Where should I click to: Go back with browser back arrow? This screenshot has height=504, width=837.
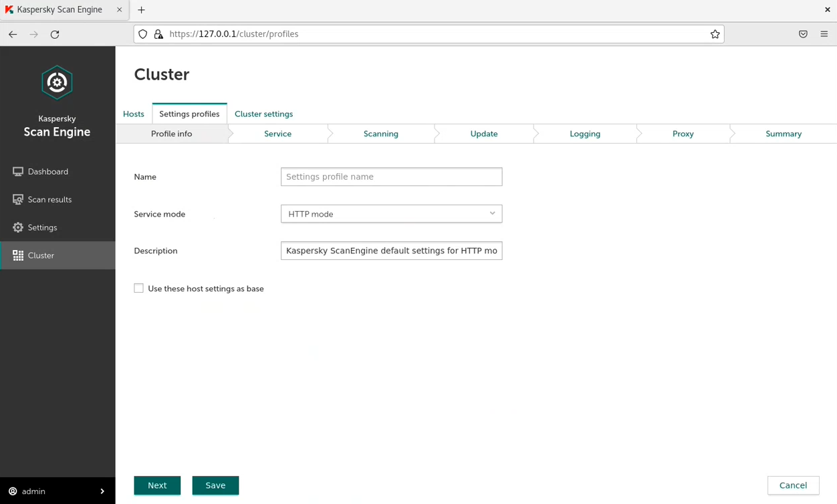pos(13,34)
